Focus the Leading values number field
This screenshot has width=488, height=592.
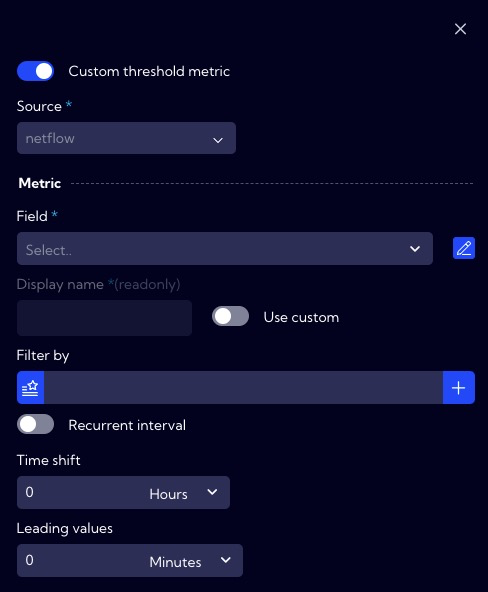81,560
